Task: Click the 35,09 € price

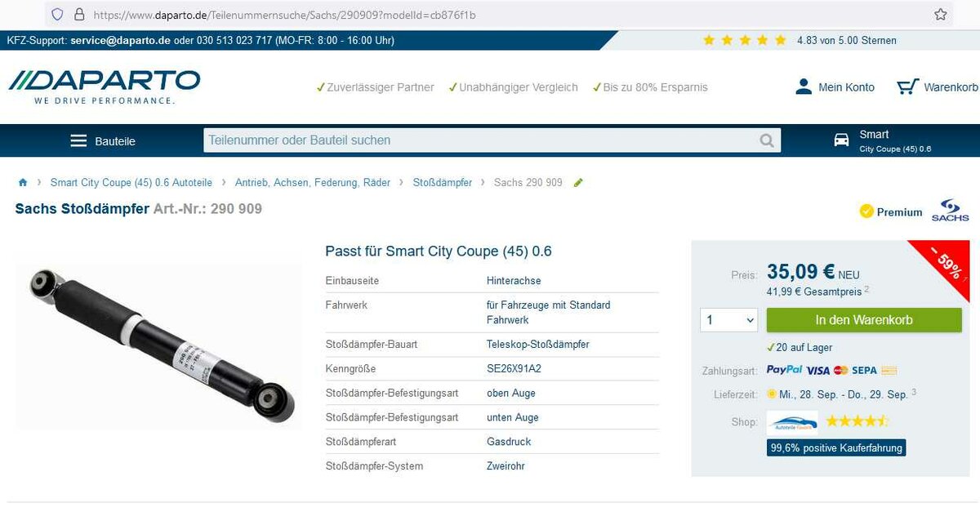Action: point(800,272)
